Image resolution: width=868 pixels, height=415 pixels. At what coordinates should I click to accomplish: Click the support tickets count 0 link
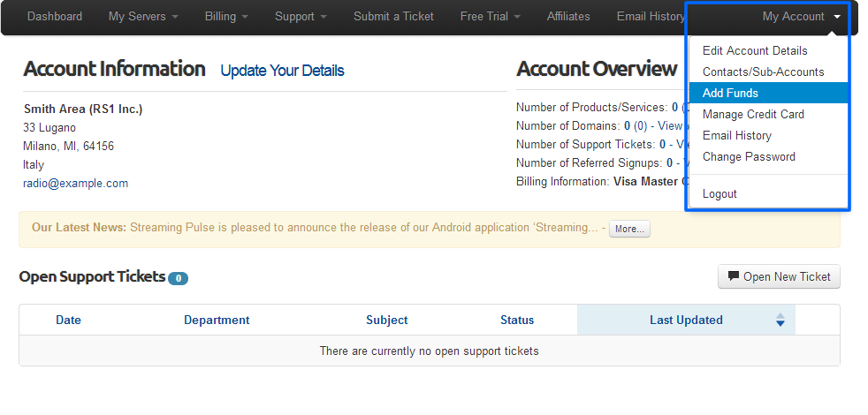pyautogui.click(x=662, y=145)
